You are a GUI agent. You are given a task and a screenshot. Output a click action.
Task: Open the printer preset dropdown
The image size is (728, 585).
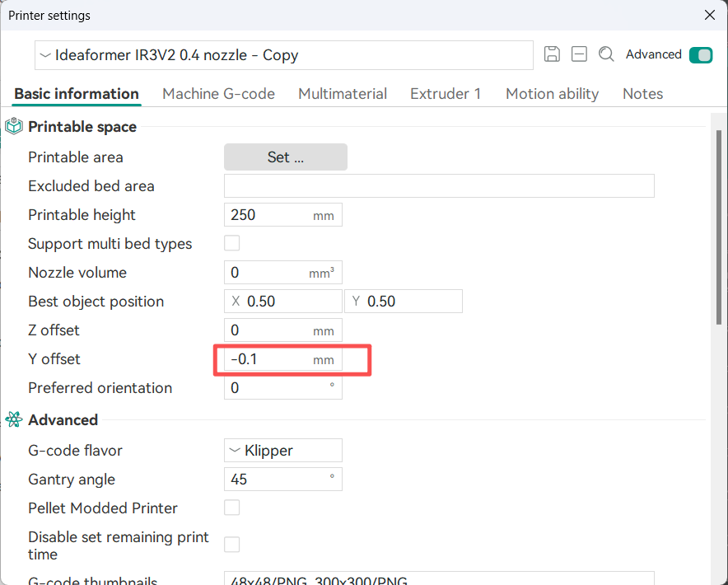tap(283, 55)
